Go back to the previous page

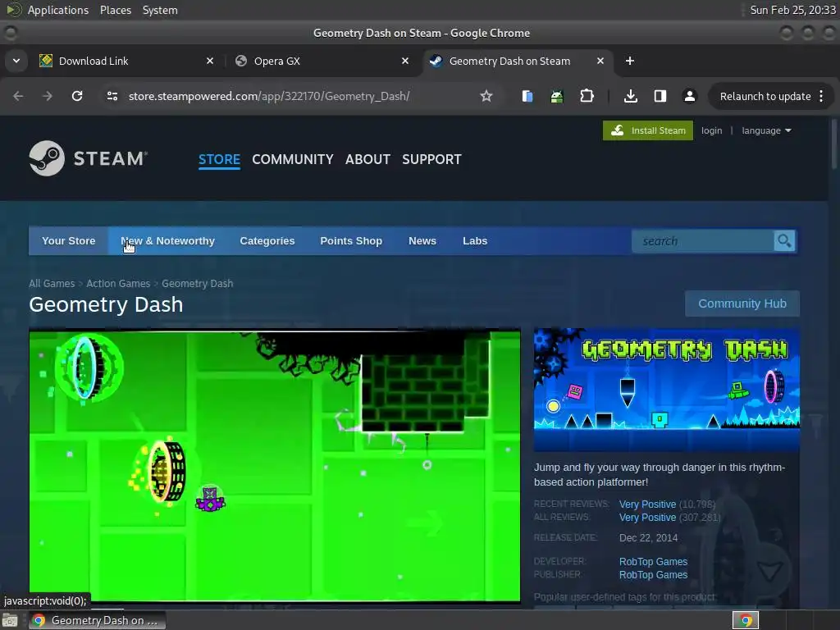pos(18,96)
